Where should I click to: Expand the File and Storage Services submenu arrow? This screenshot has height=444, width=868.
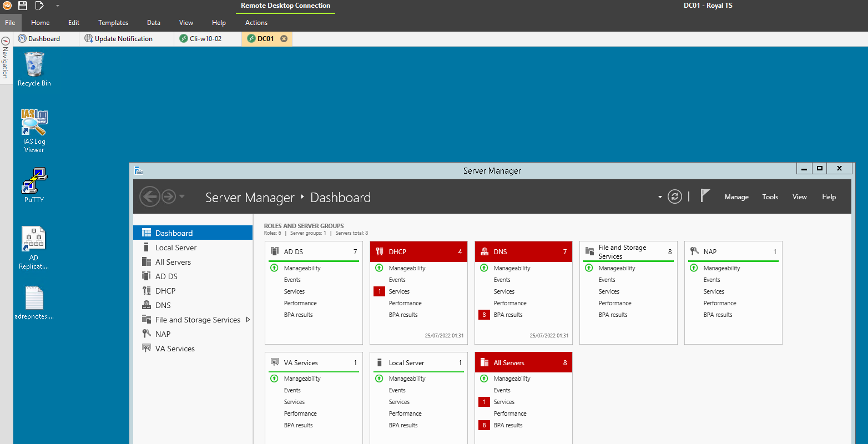248,320
